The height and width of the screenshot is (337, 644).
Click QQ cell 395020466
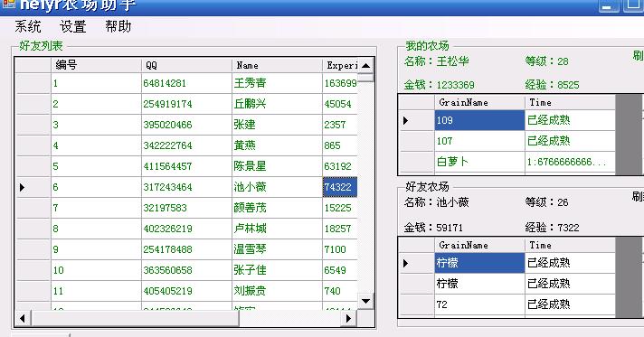186,125
